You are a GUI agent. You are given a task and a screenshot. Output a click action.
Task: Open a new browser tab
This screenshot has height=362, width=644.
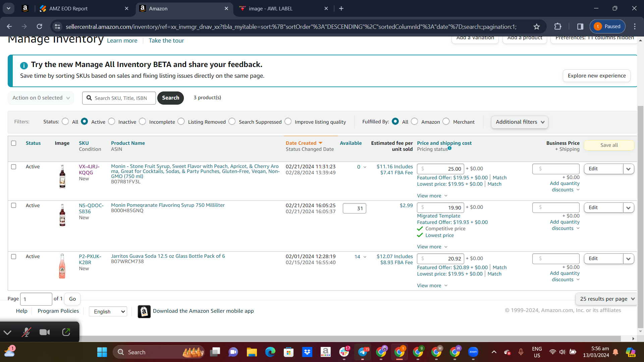pos(341,8)
